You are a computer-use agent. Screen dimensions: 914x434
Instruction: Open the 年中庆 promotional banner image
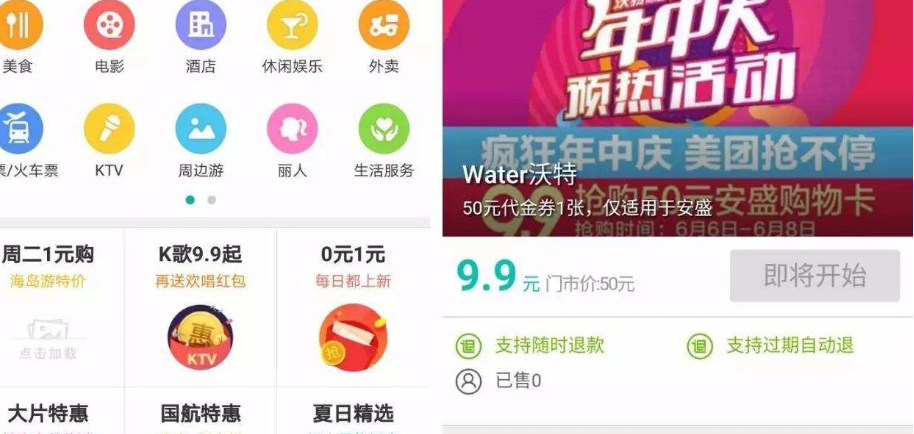click(677, 118)
